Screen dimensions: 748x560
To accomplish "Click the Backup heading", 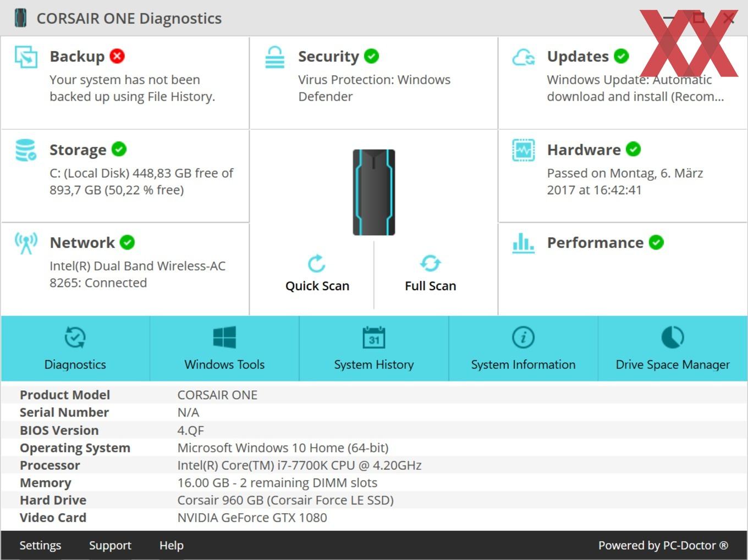I will coord(77,56).
